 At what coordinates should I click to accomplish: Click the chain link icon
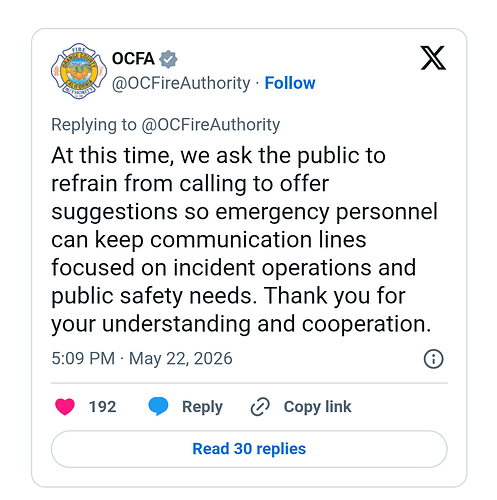[260, 407]
